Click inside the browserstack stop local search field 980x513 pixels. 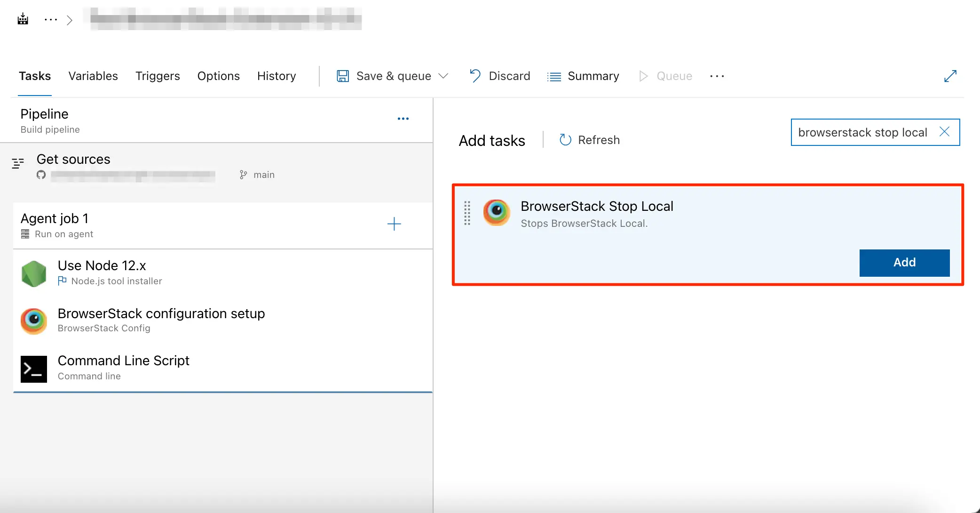[x=862, y=133]
